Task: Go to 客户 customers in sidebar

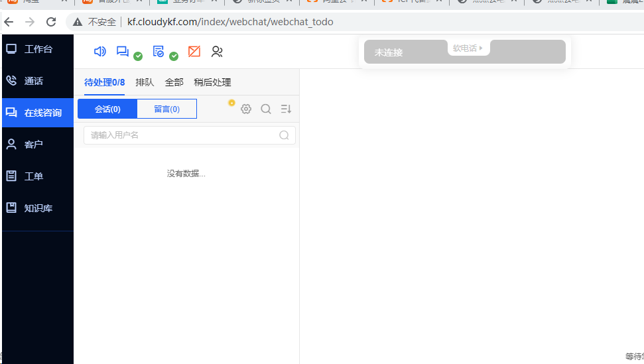Action: coord(33,145)
